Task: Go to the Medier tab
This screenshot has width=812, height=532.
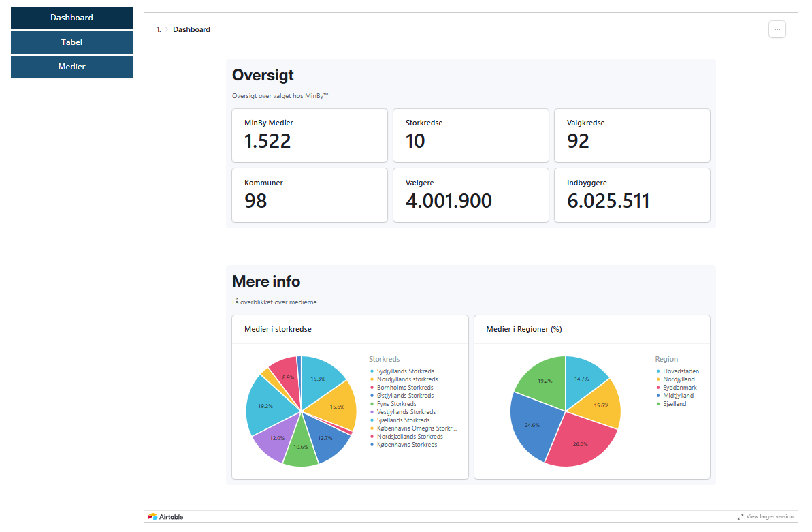Action: [x=72, y=67]
